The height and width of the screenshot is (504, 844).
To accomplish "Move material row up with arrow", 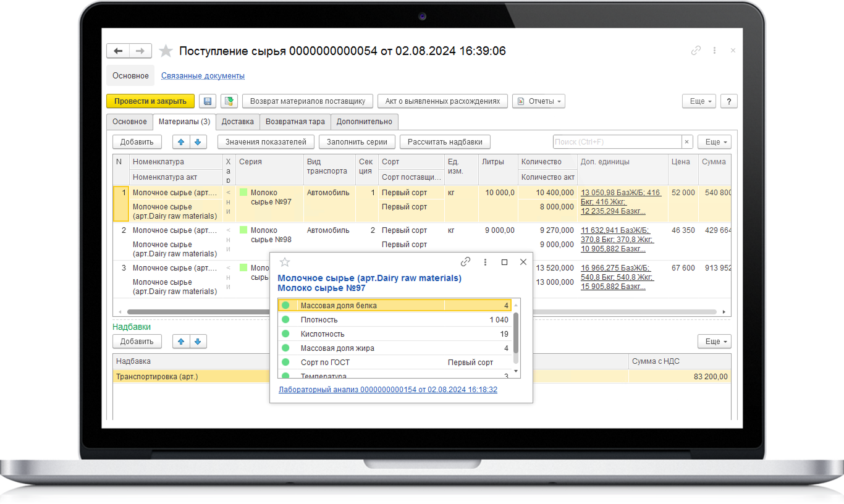I will (181, 142).
